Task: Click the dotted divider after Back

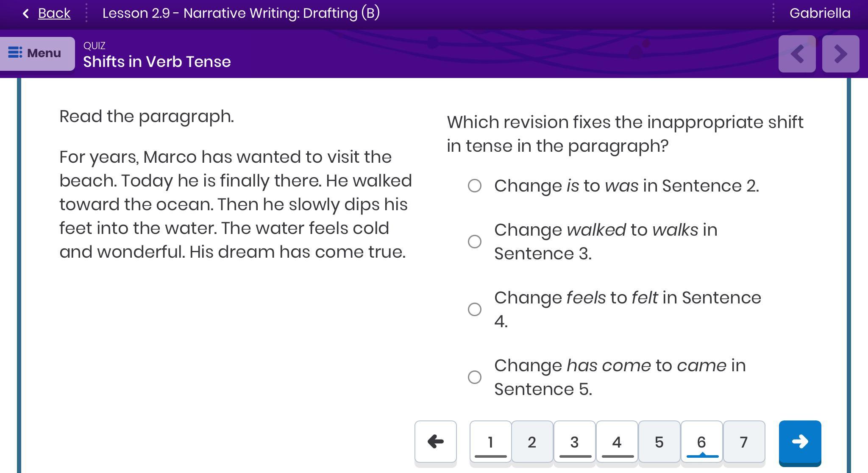Action: pos(86,13)
